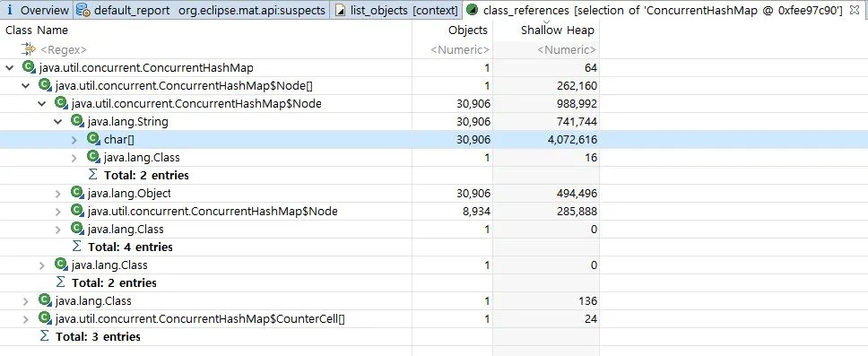Click the list_objects tab page icon

(341, 10)
